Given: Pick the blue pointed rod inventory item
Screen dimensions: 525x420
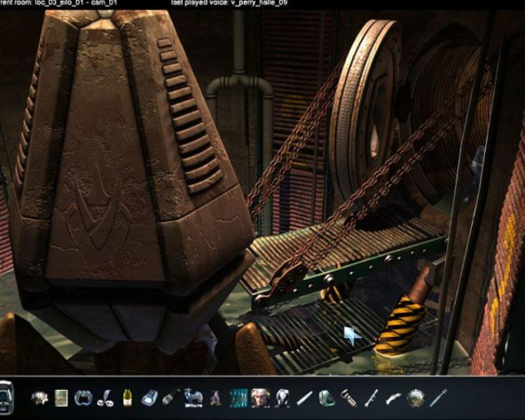Looking at the screenshot, I should coord(438,398).
